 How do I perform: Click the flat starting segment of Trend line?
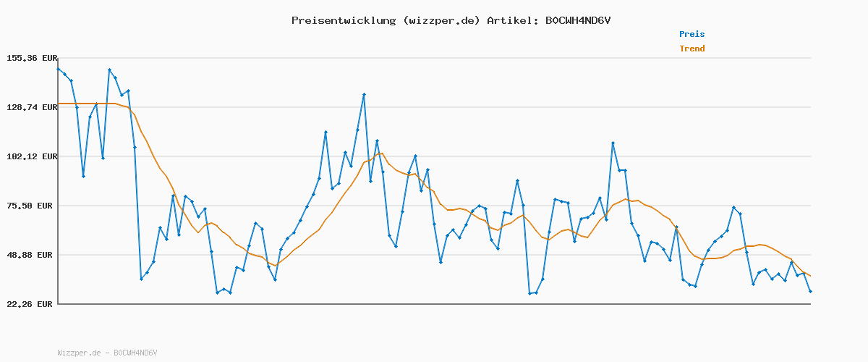85,104
